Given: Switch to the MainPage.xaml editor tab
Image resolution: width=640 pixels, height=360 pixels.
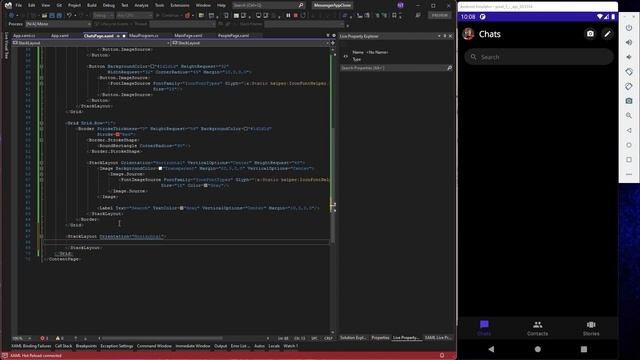Looking at the screenshot, I should tap(188, 36).
